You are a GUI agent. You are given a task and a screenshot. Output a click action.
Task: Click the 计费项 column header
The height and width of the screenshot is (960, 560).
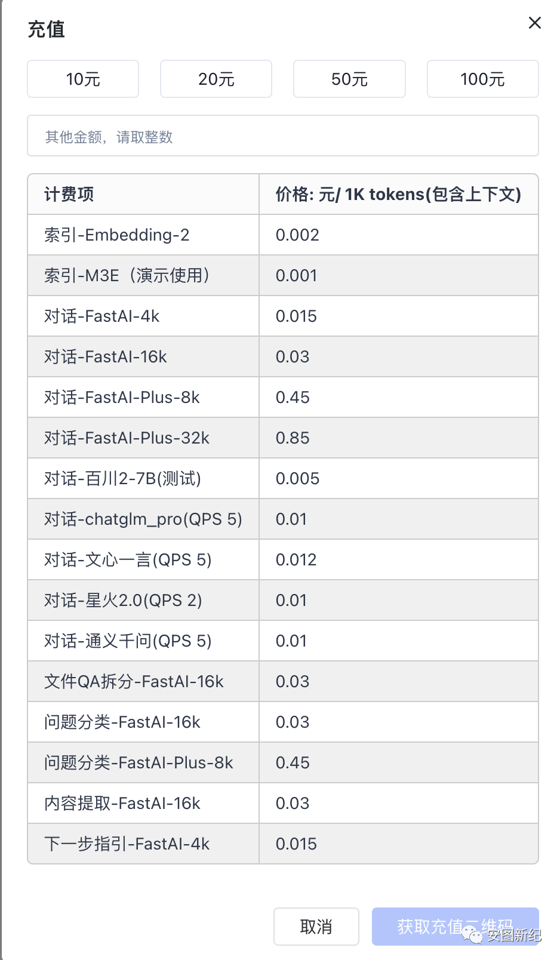point(69,195)
